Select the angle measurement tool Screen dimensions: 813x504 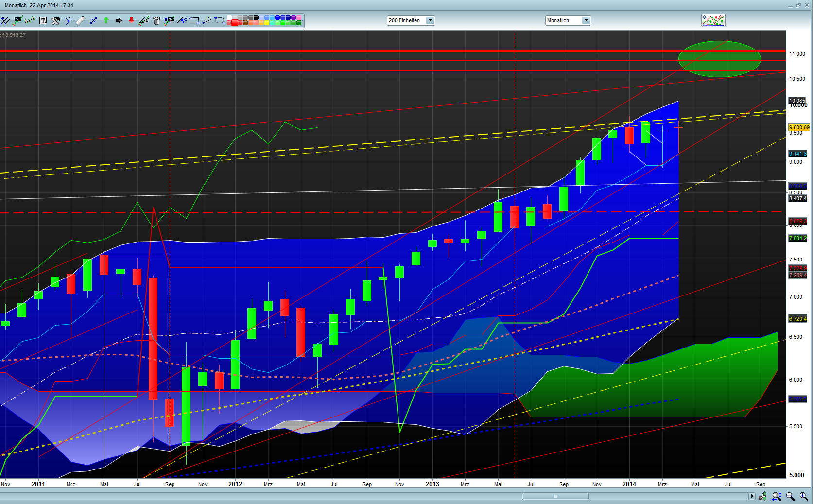tap(182, 20)
